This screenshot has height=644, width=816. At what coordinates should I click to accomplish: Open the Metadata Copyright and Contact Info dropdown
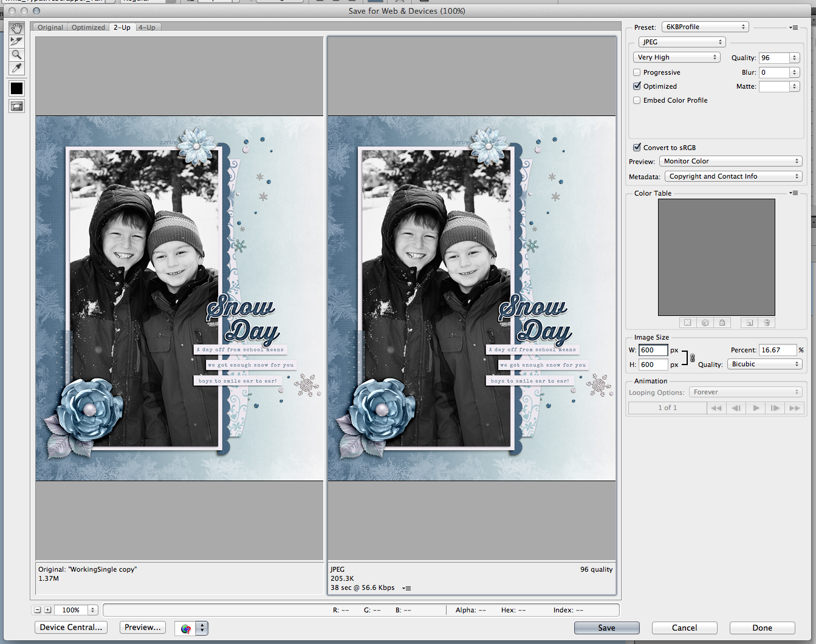pyautogui.click(x=733, y=176)
